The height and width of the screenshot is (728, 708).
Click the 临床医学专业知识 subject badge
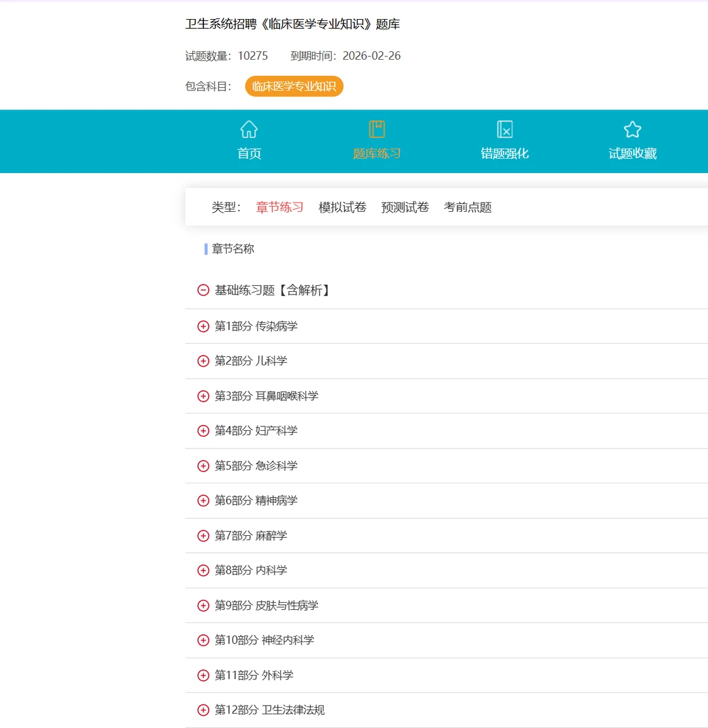[294, 87]
